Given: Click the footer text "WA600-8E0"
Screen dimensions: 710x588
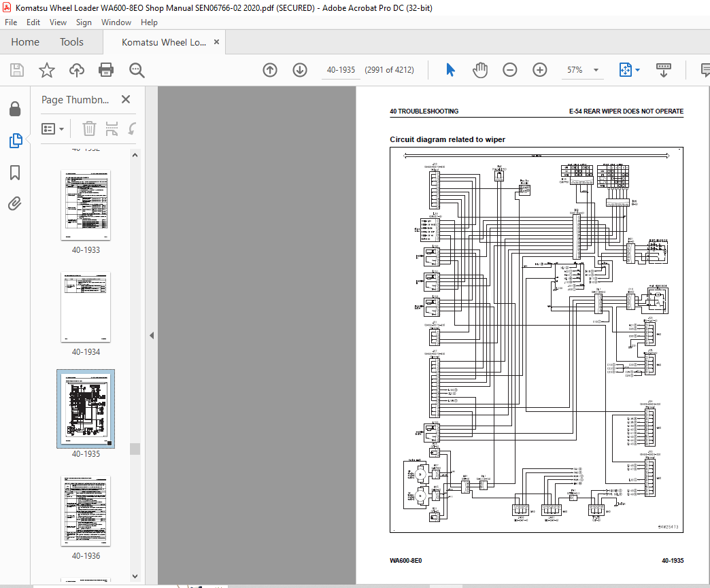Looking at the screenshot, I should point(406,560).
